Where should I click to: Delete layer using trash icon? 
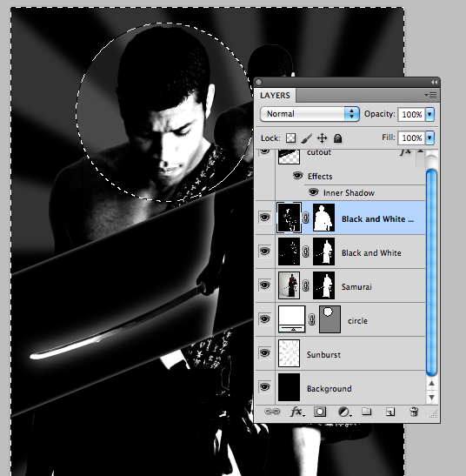click(414, 412)
